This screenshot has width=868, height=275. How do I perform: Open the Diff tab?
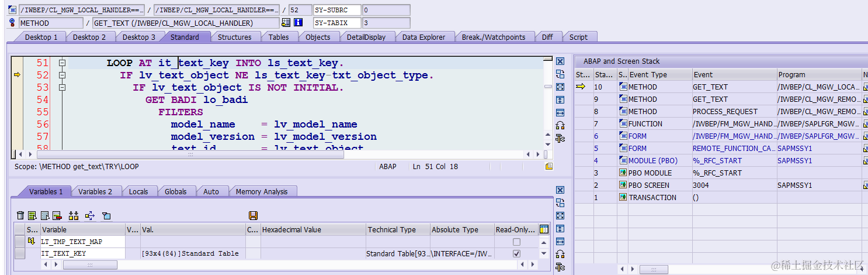[547, 37]
